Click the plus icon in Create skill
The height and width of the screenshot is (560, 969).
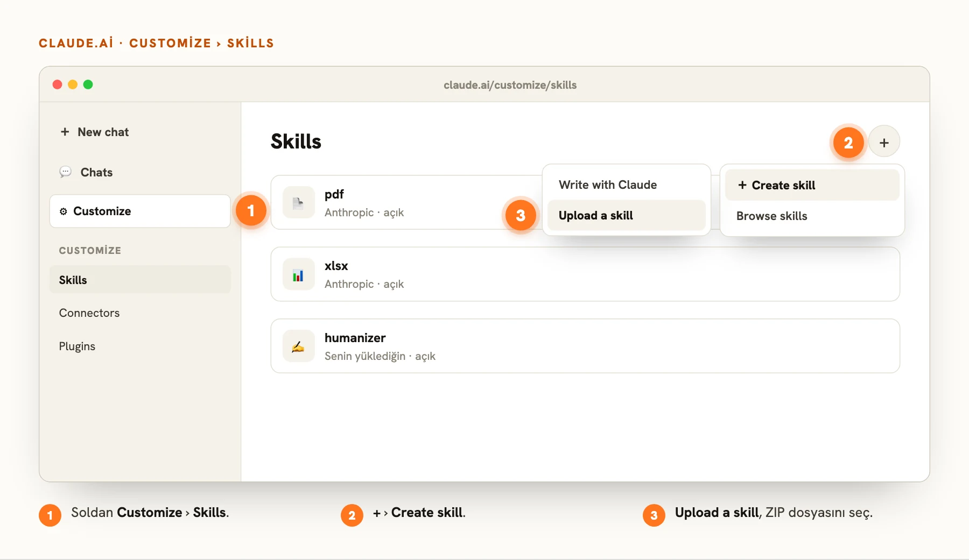[742, 185]
